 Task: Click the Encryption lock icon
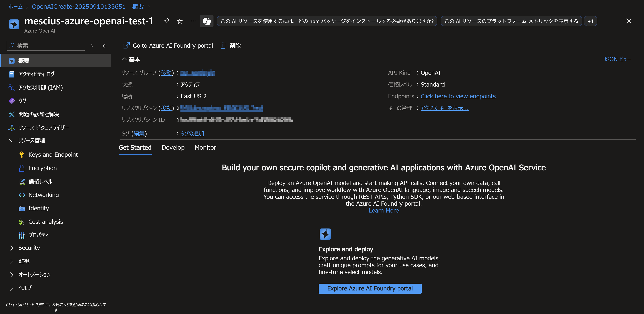[22, 168]
